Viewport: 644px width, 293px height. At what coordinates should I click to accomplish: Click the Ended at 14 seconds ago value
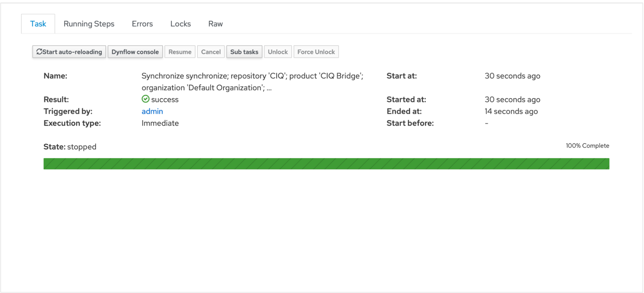(x=511, y=112)
